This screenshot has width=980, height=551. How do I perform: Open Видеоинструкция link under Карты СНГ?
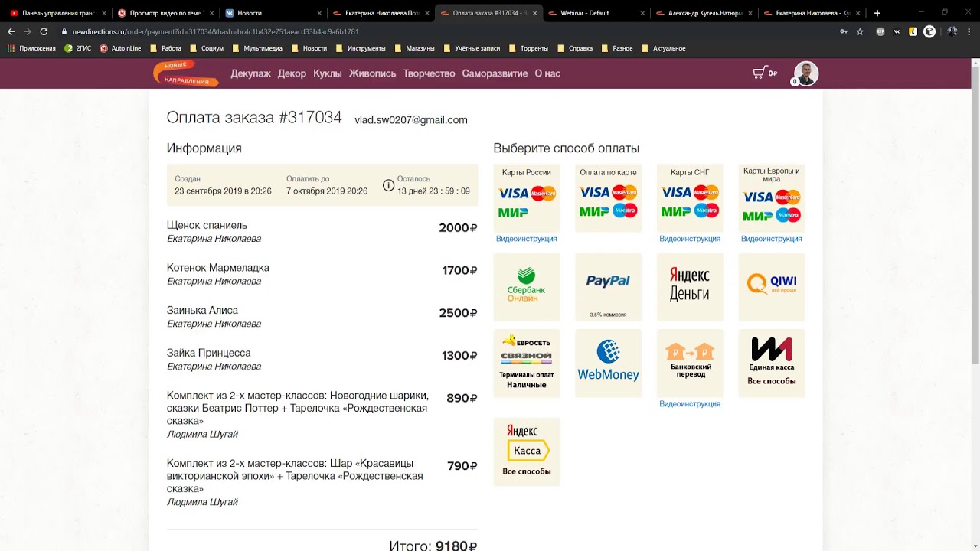point(690,239)
